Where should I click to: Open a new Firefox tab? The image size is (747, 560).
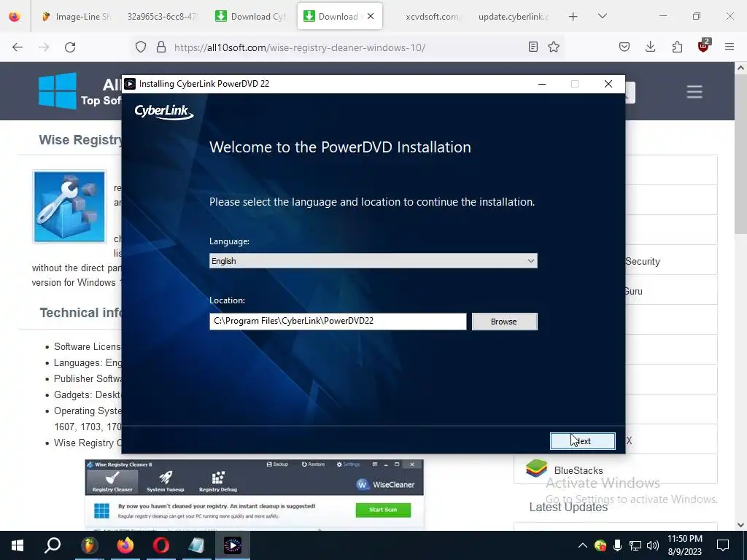click(x=573, y=17)
